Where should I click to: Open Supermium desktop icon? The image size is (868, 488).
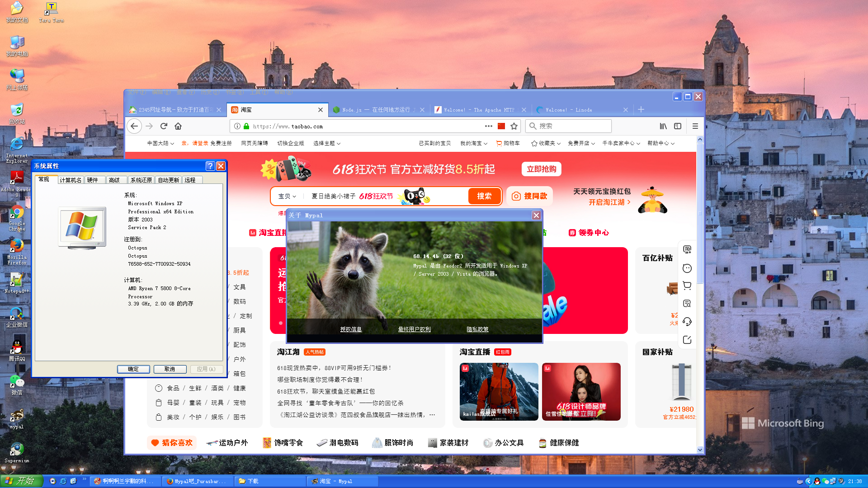[x=17, y=452]
